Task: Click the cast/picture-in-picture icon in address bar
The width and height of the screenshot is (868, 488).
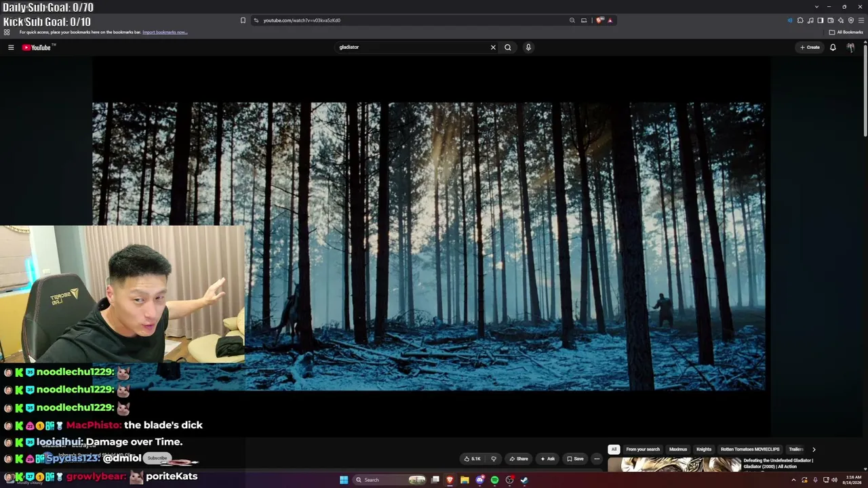Action: 584,20
